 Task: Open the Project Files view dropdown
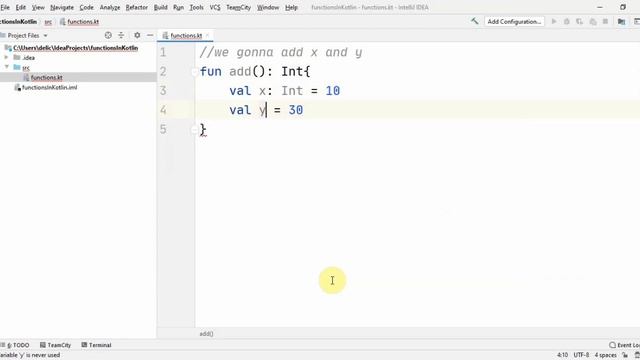point(27,36)
